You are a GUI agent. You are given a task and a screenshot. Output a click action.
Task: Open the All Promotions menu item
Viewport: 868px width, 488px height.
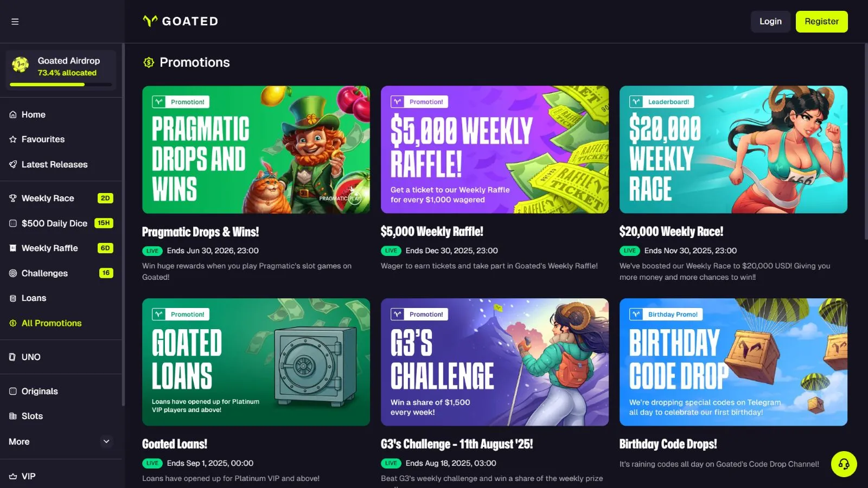52,323
